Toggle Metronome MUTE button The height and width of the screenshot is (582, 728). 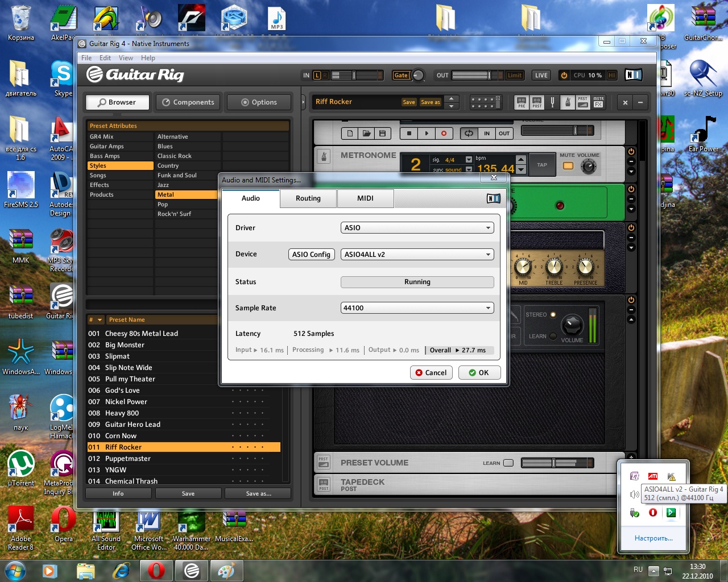(x=568, y=165)
